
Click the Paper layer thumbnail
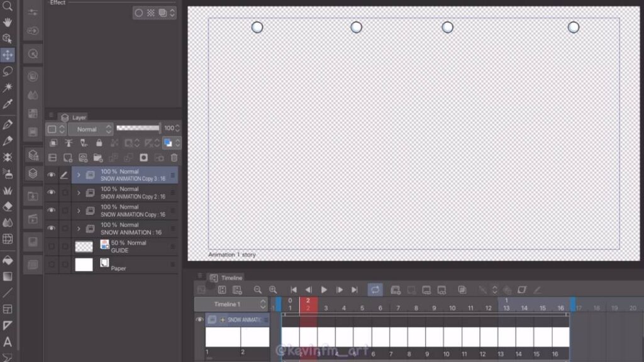click(x=84, y=265)
